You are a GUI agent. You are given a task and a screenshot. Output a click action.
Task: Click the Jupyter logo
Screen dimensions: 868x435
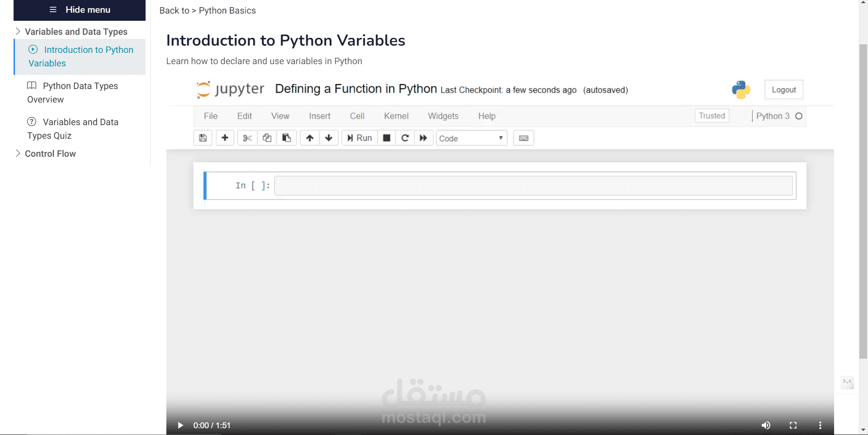tap(231, 89)
